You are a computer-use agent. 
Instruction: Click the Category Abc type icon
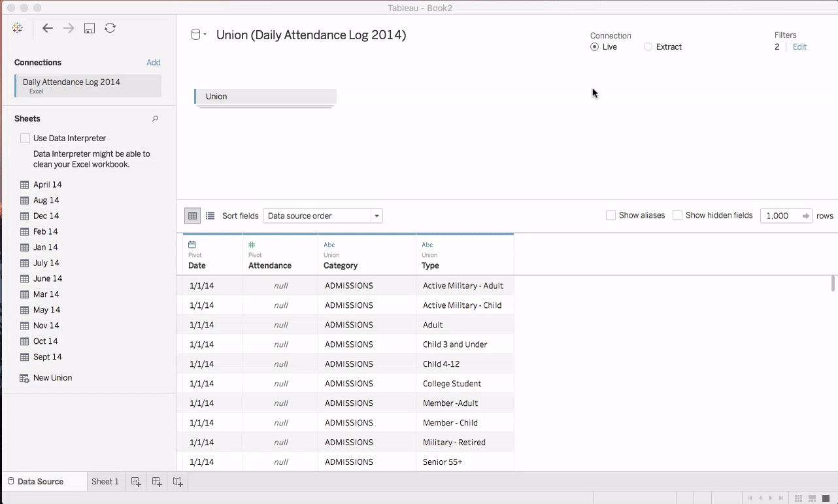tap(329, 244)
